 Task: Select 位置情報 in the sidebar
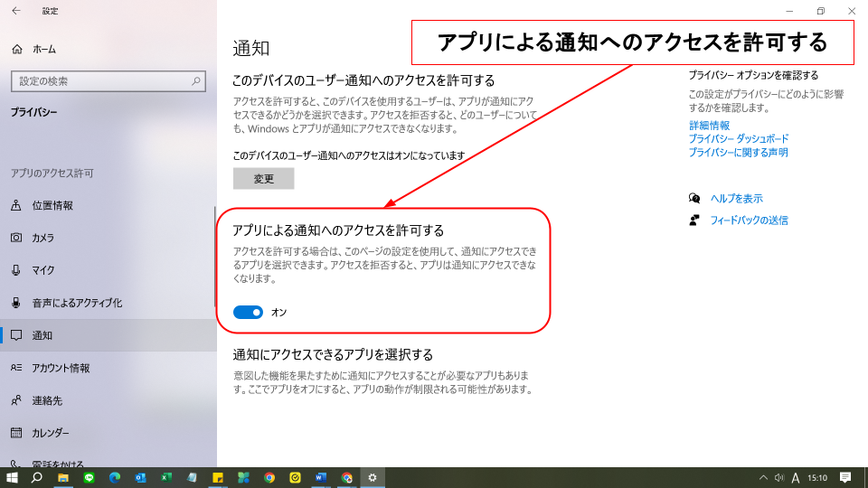coord(52,205)
